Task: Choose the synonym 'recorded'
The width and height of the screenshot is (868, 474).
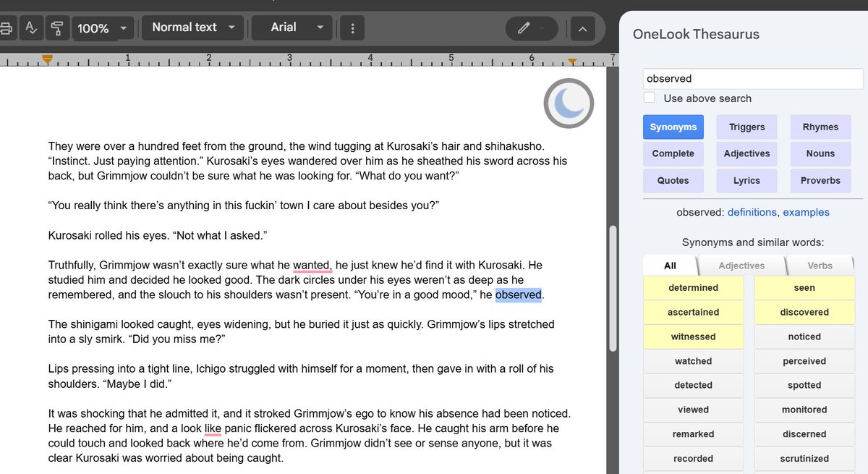Action: click(693, 459)
